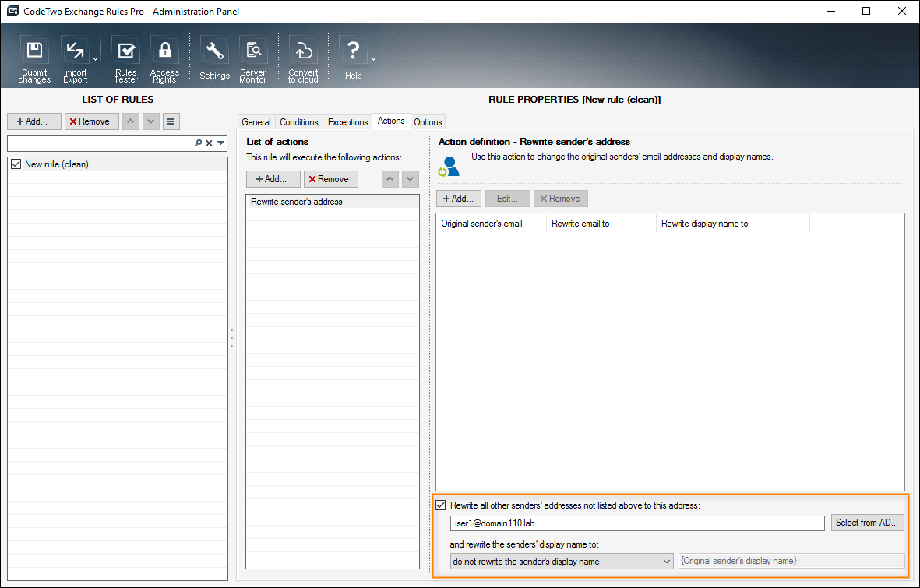This screenshot has width=920, height=588.
Task: Switch to the General tab
Action: (256, 122)
